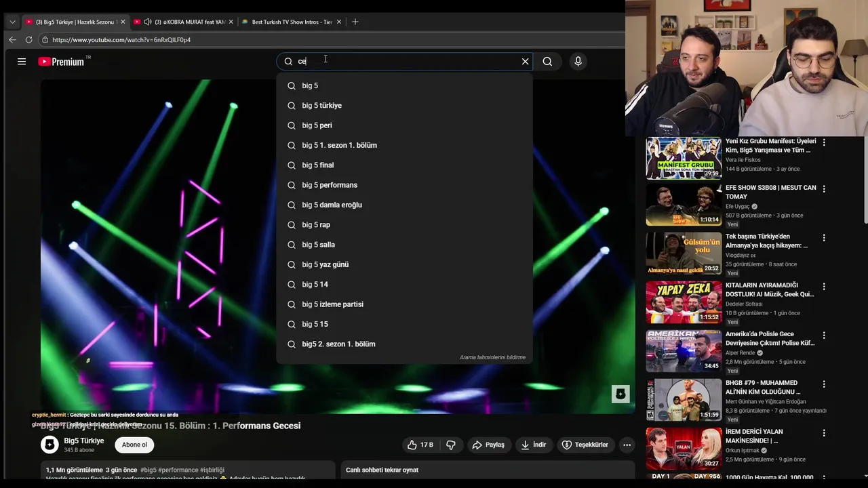868x488 pixels.
Task: Pick the 'big 5 damla eroğlu' suggestion
Action: [404, 205]
